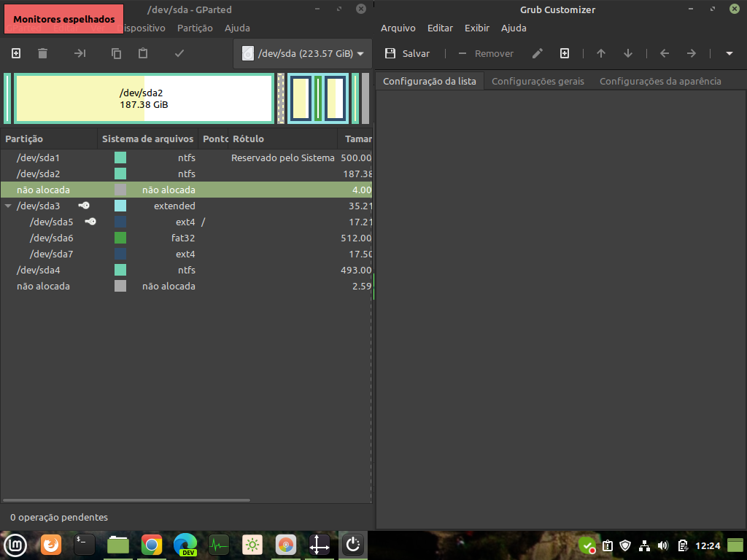Select the /dev/sda5 ext4 partition row
The width and height of the screenshot is (747, 560).
pos(186,222)
